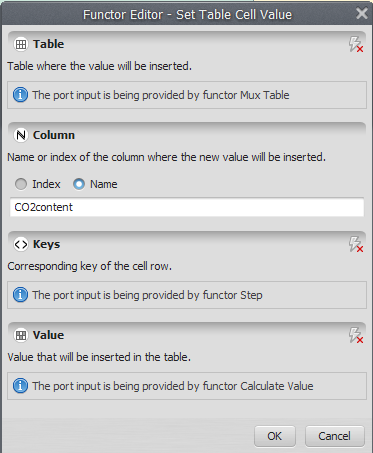Image resolution: width=373 pixels, height=453 pixels.
Task: Click the Value section header
Action: point(48,335)
